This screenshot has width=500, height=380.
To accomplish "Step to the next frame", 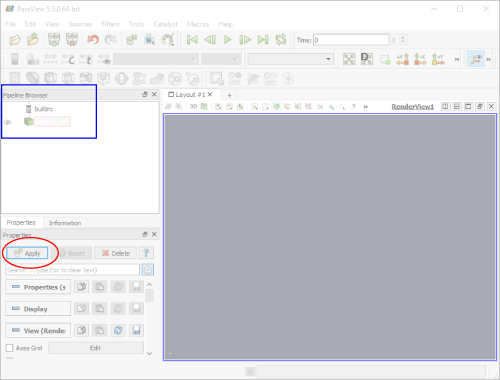I will click(x=245, y=40).
